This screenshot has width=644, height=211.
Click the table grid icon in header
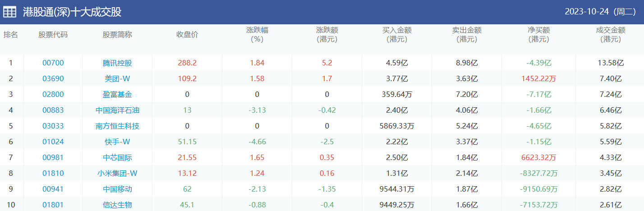click(10, 12)
